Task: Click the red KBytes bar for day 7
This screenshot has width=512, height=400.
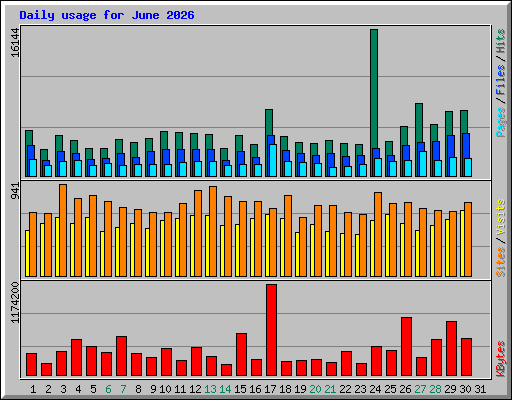Action: (x=121, y=356)
